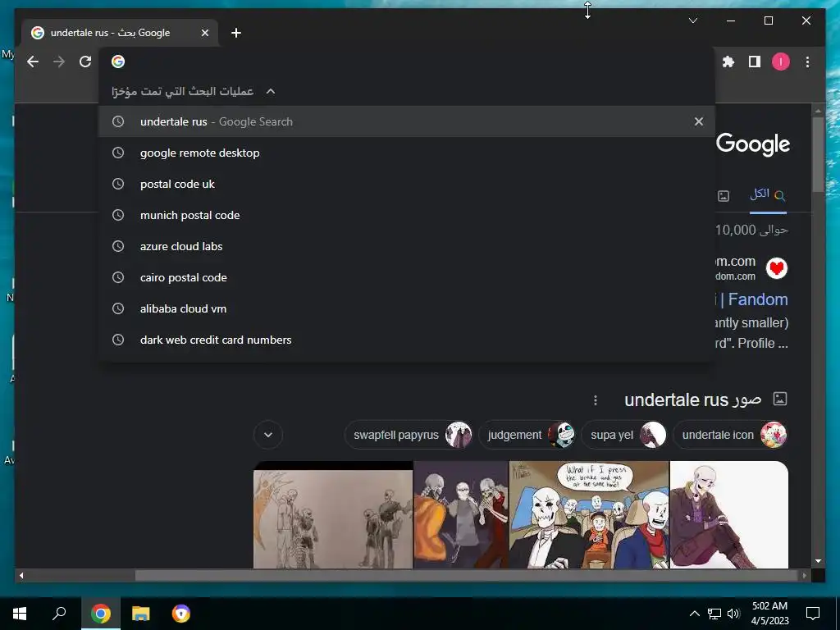
Task: Open the skeleton group with orange hoodie thumbnail
Action: point(461,515)
